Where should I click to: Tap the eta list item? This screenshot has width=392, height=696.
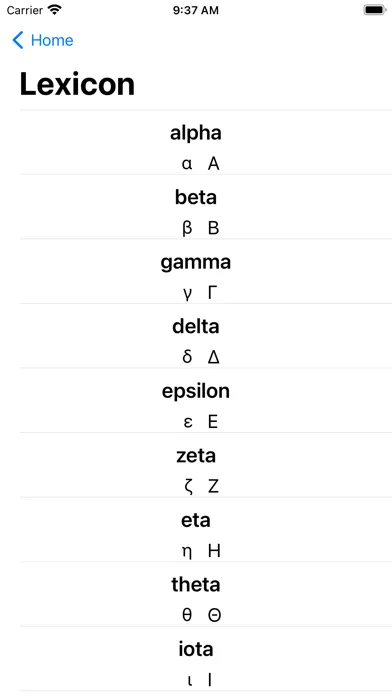pos(206,530)
